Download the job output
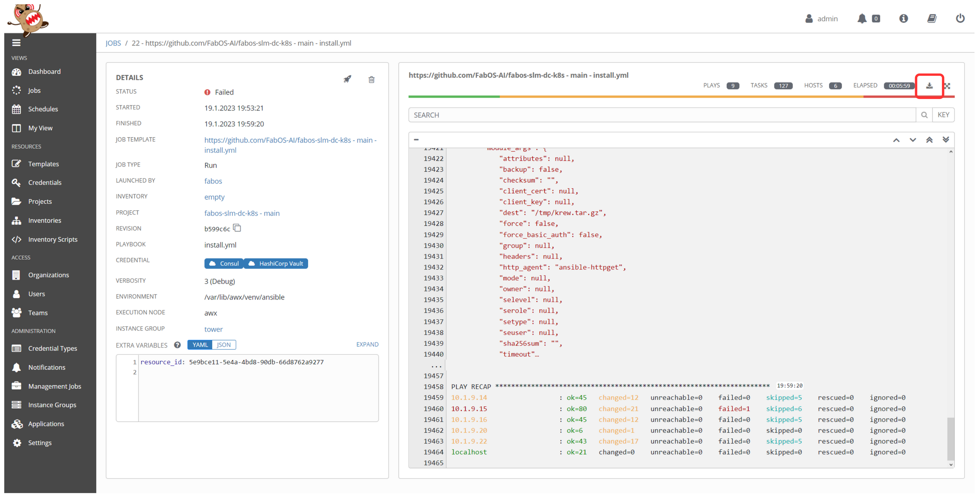Screen dimensions: 980x498 pos(929,85)
